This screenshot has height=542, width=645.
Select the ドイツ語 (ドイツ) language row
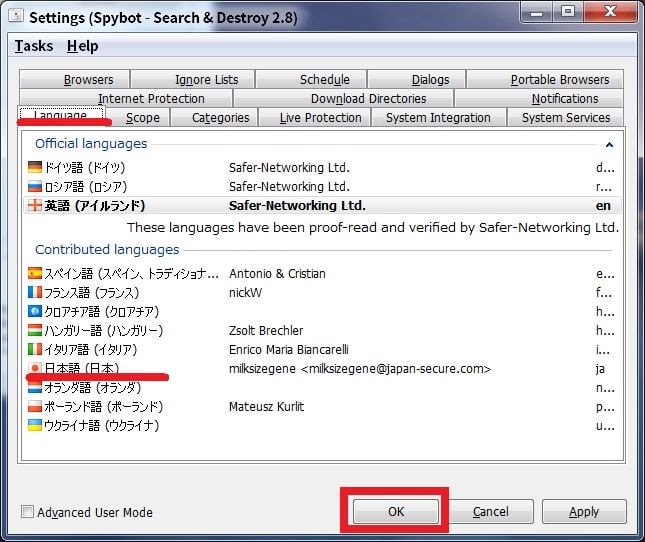pos(322,167)
